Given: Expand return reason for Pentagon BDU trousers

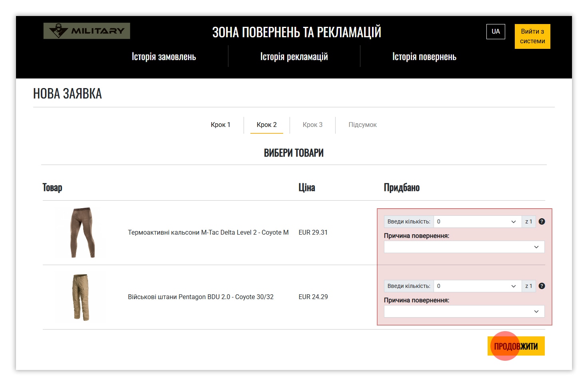Looking at the screenshot, I should click(464, 312).
